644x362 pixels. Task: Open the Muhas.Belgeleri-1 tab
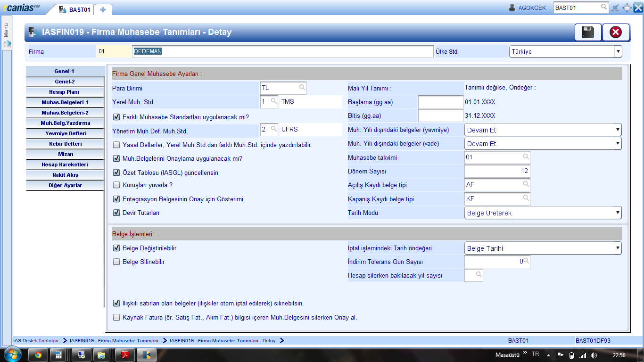click(x=65, y=102)
